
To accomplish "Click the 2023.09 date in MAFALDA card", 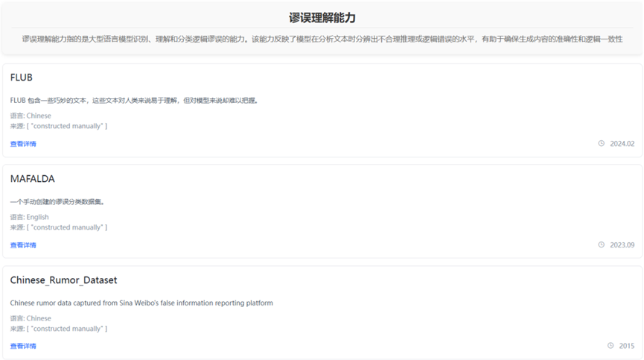I will coord(622,245).
